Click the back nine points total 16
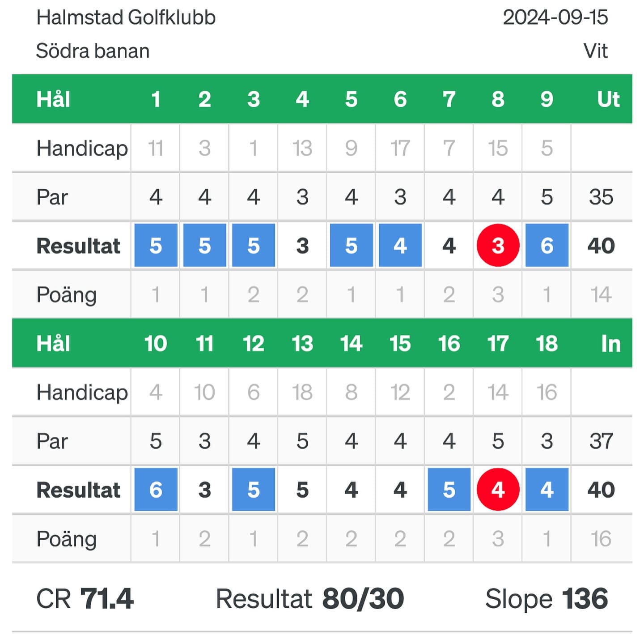Screen dimensions: 644x644 coord(601,539)
